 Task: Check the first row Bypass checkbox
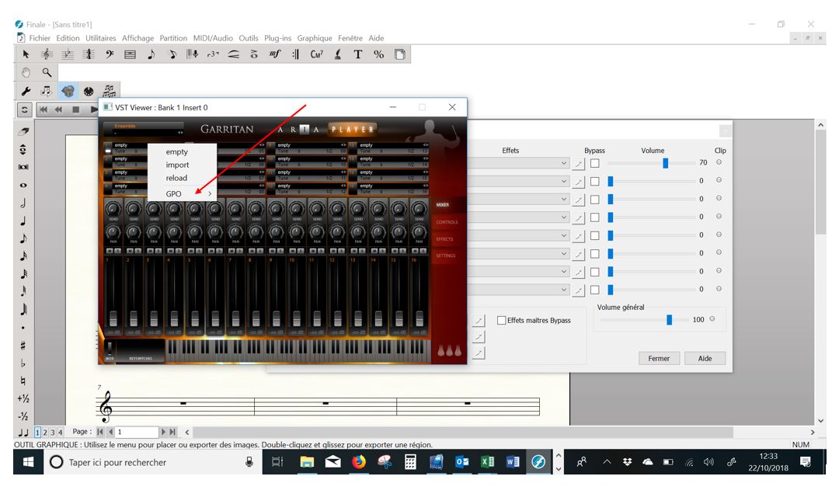[x=594, y=163]
